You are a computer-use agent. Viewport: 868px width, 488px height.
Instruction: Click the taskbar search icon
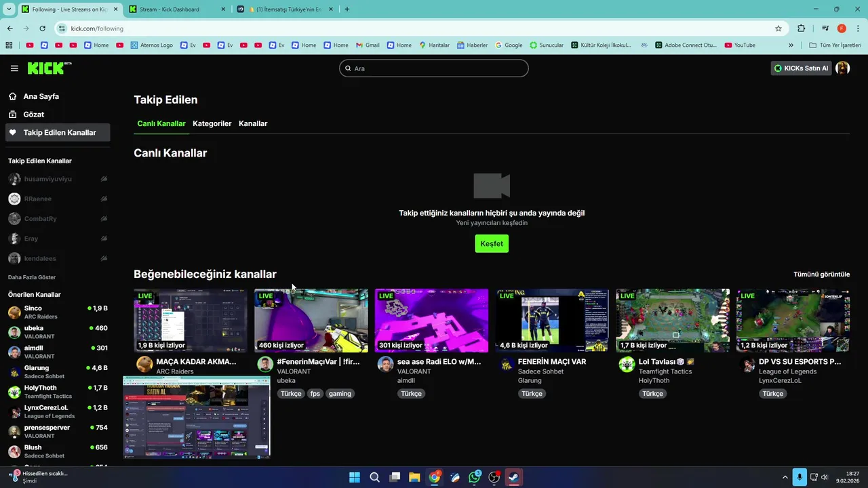click(374, 477)
